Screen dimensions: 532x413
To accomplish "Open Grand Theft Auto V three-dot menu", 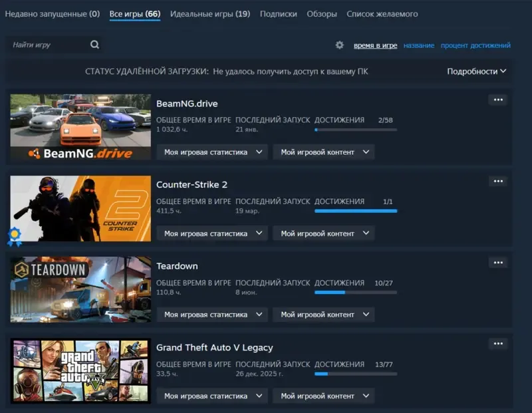I will click(498, 344).
